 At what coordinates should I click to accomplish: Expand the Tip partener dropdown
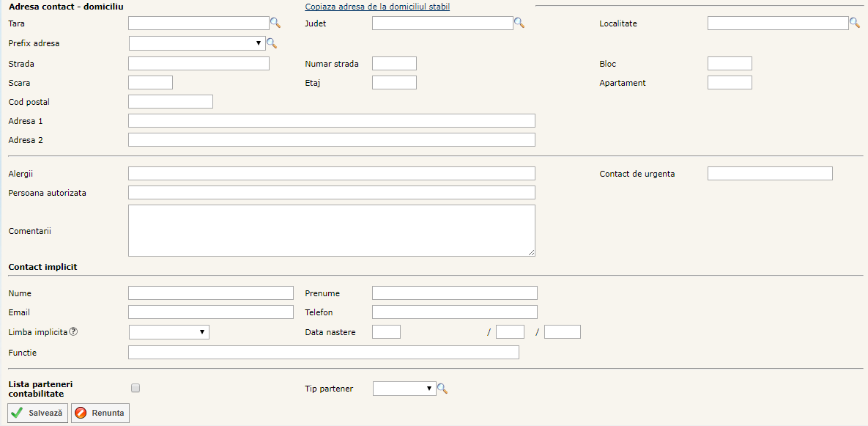[x=404, y=389]
